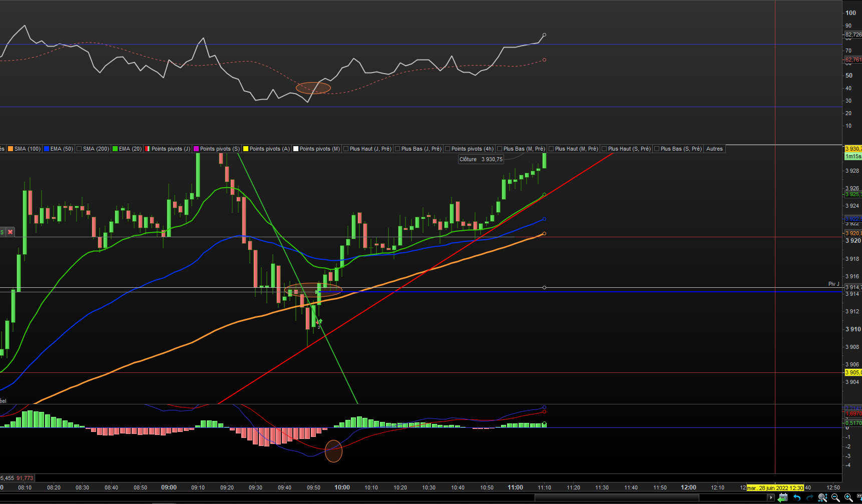Click the orange 3 920 SMA price label

[853, 233]
